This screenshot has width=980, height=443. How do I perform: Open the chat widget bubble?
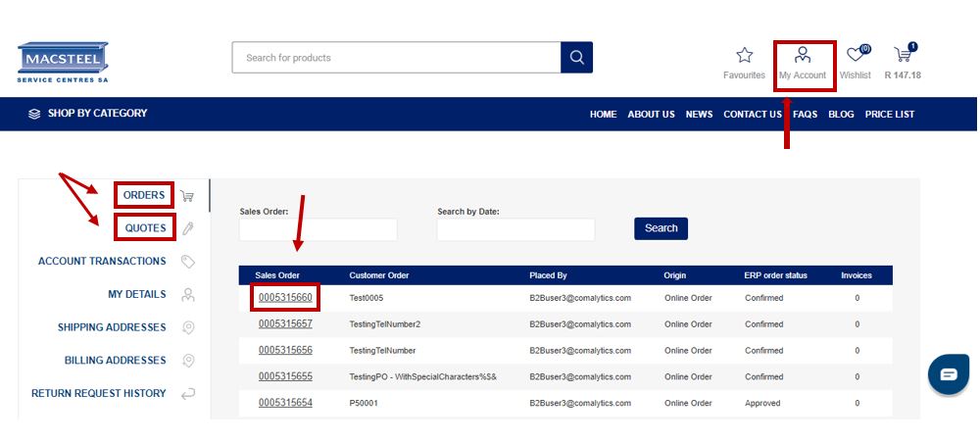(x=948, y=374)
